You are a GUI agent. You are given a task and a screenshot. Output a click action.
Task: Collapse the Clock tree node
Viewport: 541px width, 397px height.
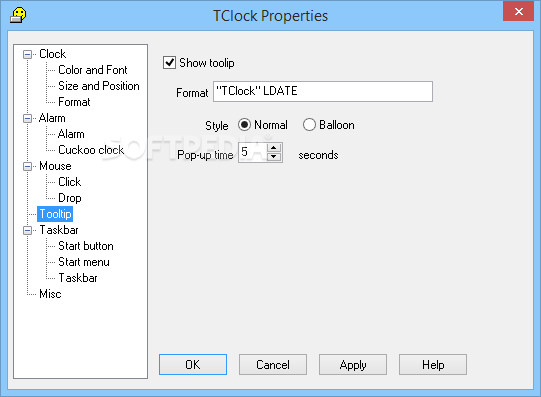(27, 54)
